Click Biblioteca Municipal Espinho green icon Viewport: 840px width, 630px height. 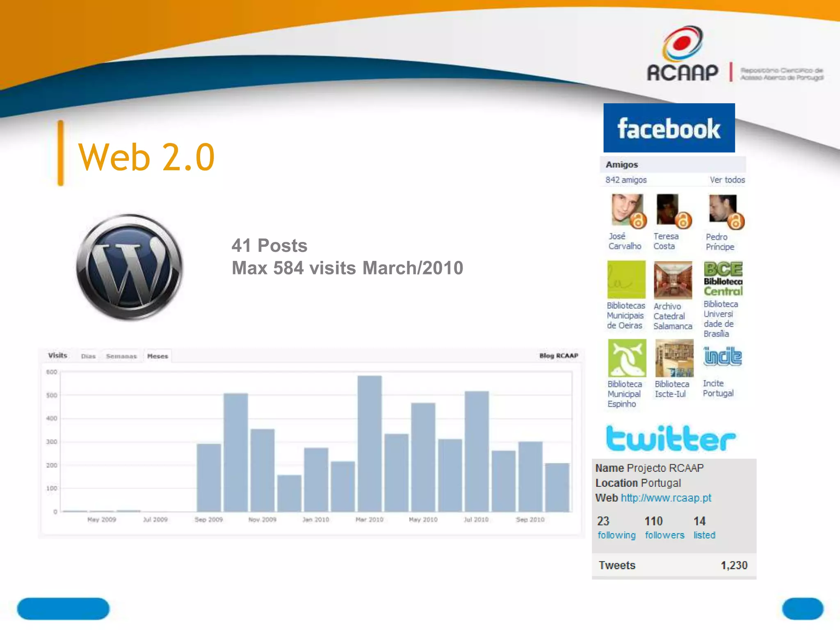[627, 358]
